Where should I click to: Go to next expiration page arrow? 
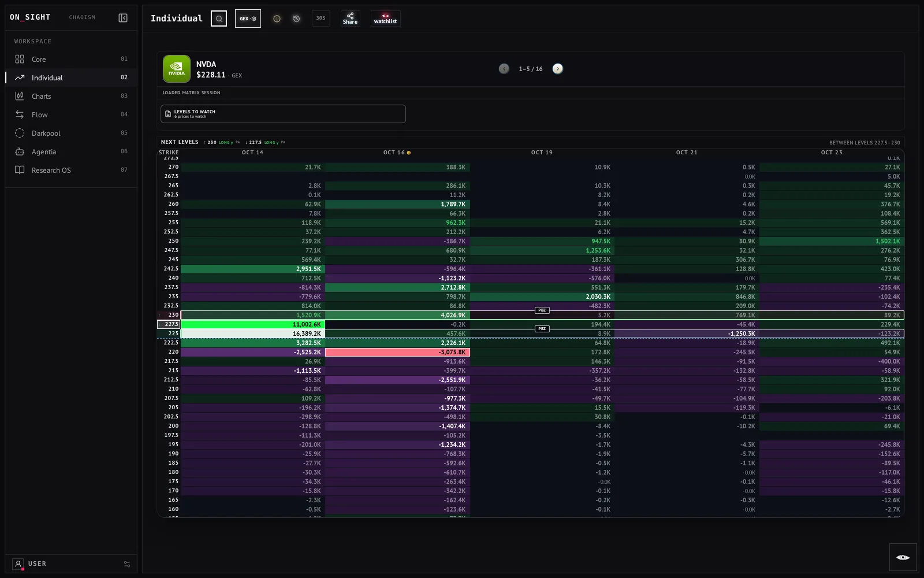(x=557, y=69)
